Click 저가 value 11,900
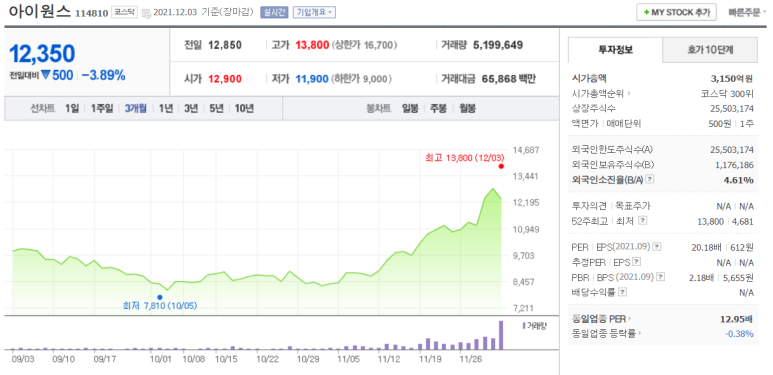Image resolution: width=773 pixels, height=375 pixels. (312, 79)
